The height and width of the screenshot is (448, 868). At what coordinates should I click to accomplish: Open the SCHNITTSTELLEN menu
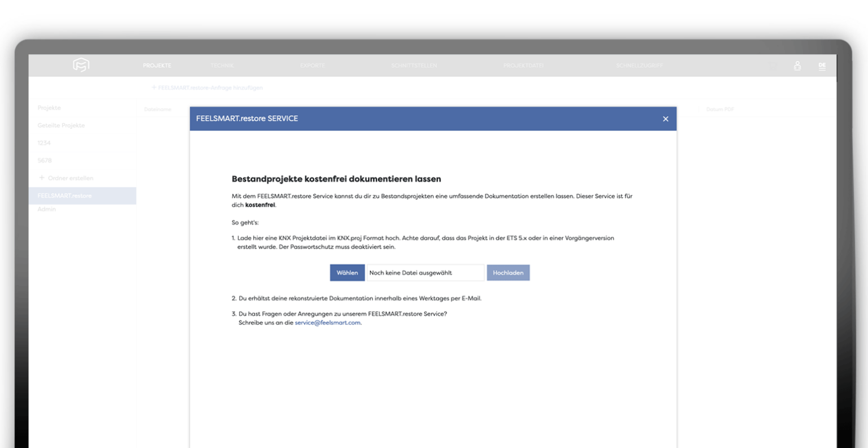(414, 66)
